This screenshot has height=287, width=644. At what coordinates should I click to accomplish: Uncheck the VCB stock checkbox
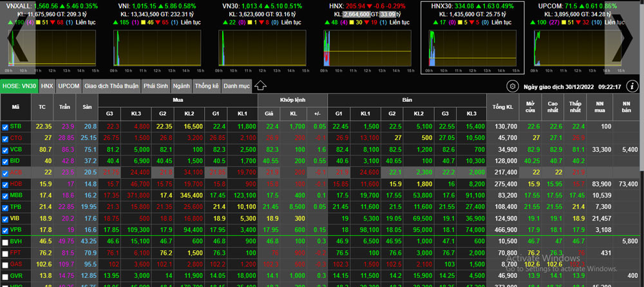pyautogui.click(x=5, y=150)
